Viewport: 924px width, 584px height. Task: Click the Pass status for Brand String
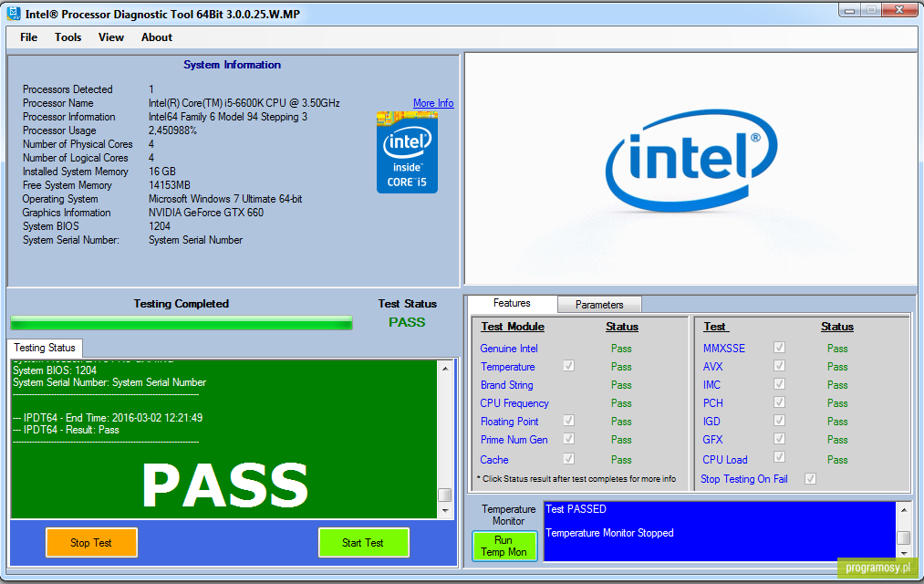click(x=621, y=385)
